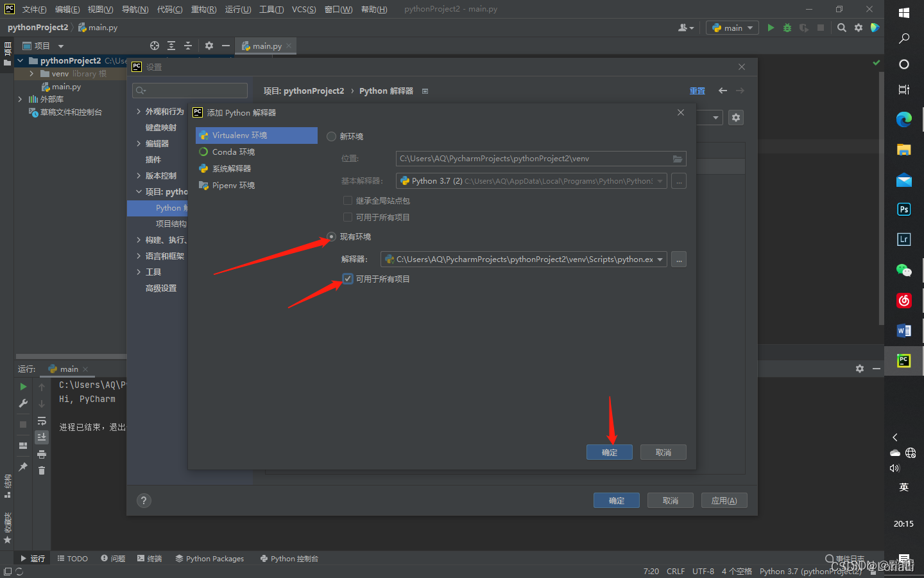
Task: Toggle 继承全局站点包 checkbox
Action: [x=348, y=200]
